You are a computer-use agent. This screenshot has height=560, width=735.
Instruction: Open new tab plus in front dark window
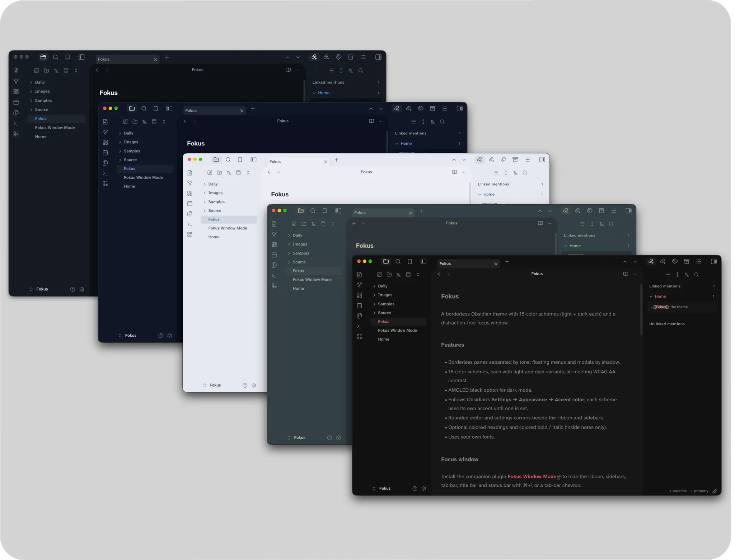pos(507,262)
